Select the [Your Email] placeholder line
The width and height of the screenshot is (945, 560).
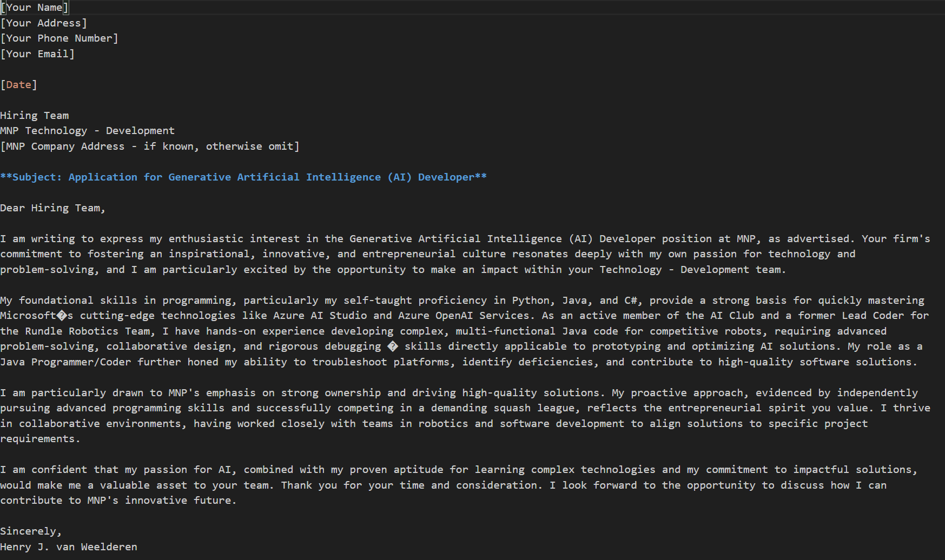[37, 54]
